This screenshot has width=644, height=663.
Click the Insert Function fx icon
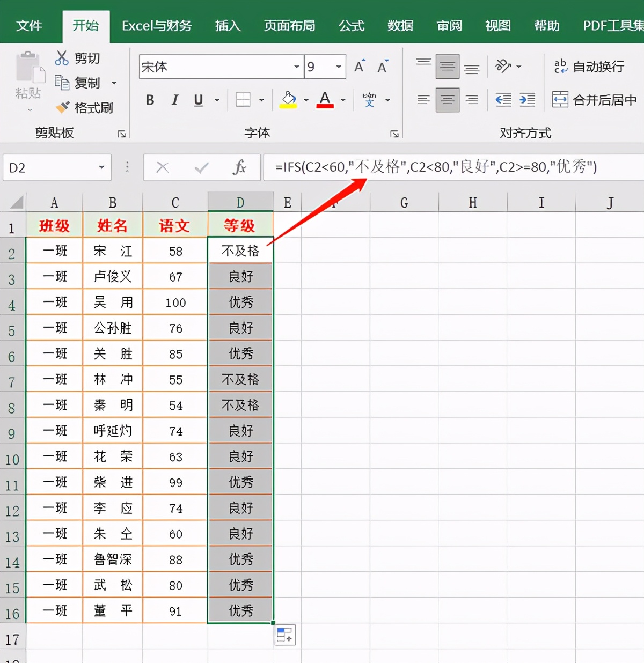point(239,168)
